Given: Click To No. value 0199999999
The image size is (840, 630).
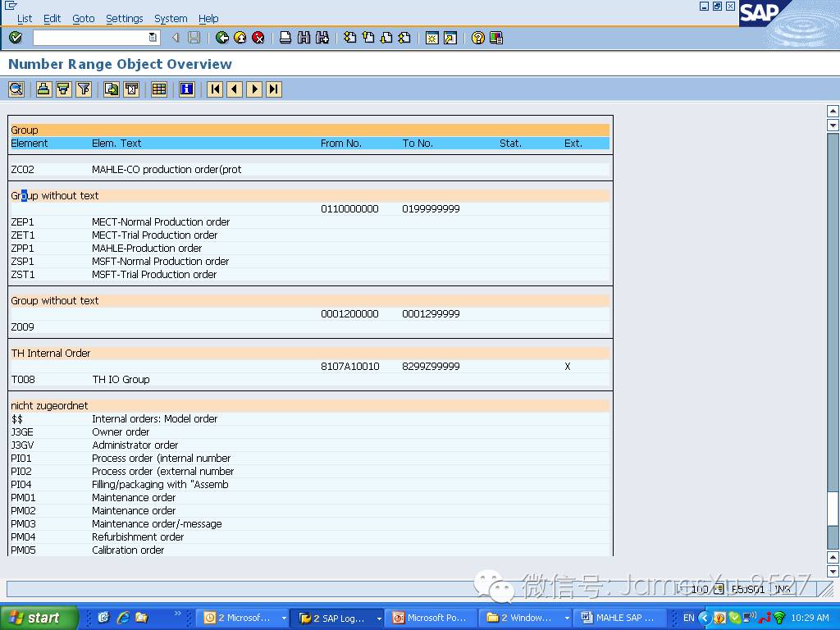Looking at the screenshot, I should click(x=431, y=209).
